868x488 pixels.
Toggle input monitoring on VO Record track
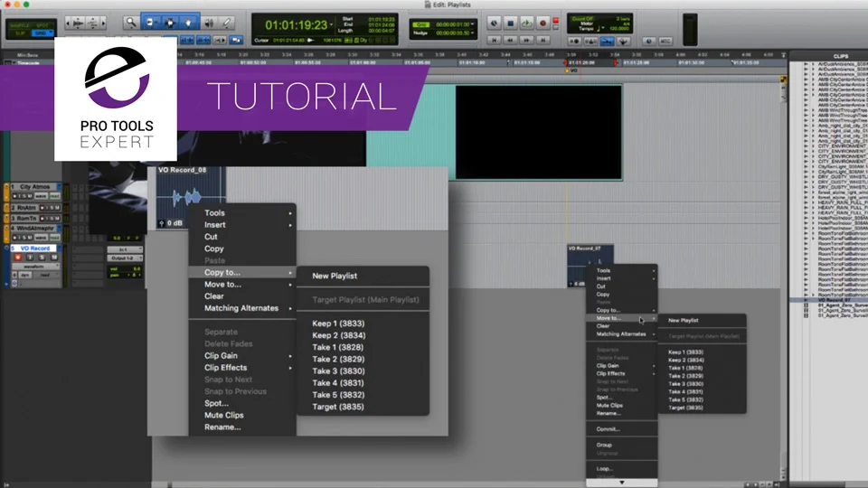pos(30,258)
